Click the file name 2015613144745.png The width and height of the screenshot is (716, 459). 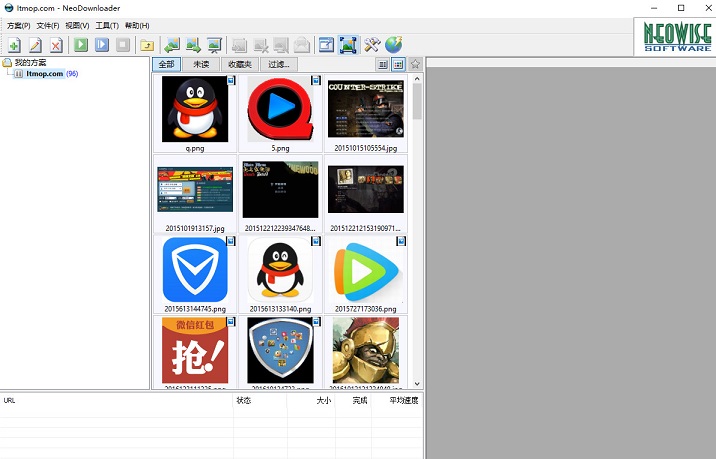click(x=195, y=309)
